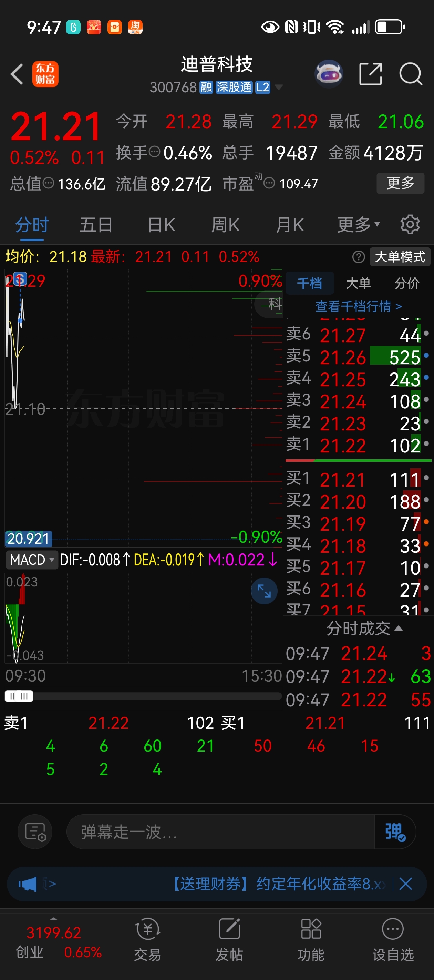Tap the 深股通 badge
The image size is (434, 980).
tap(234, 87)
